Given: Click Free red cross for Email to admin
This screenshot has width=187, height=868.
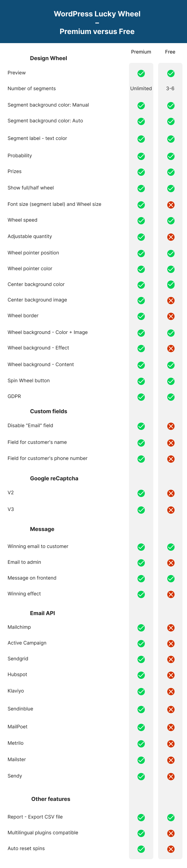Looking at the screenshot, I should [x=171, y=563].
